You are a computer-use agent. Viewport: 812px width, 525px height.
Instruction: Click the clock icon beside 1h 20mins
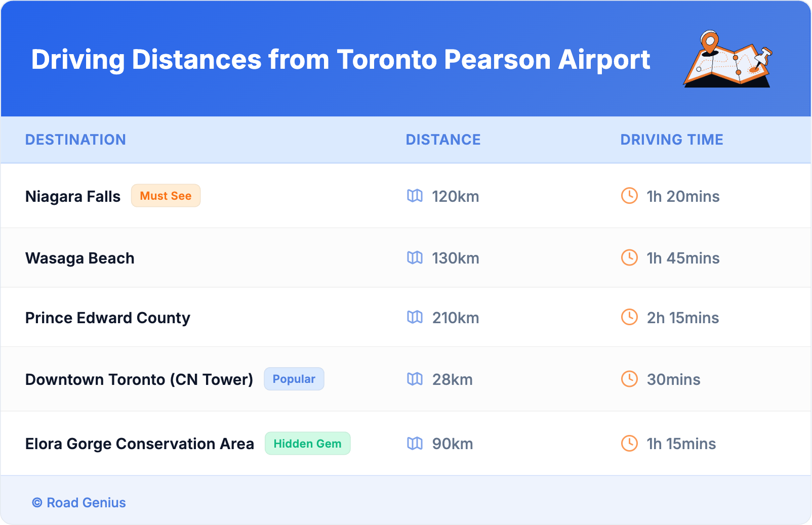tap(629, 196)
